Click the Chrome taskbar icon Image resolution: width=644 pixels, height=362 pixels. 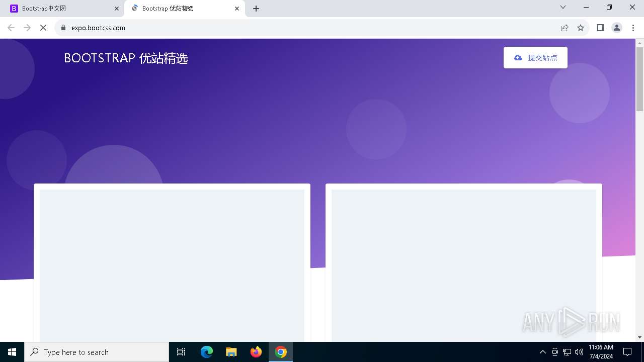[x=281, y=352]
